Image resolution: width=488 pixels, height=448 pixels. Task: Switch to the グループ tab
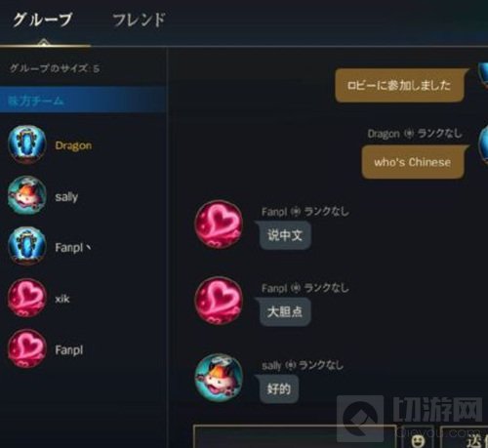pyautogui.click(x=42, y=20)
